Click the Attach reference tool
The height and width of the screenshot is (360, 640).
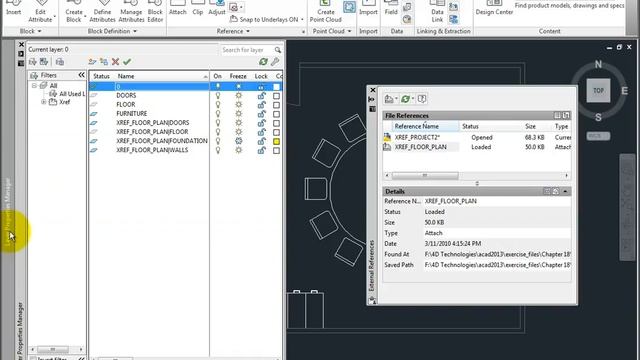[x=178, y=8]
